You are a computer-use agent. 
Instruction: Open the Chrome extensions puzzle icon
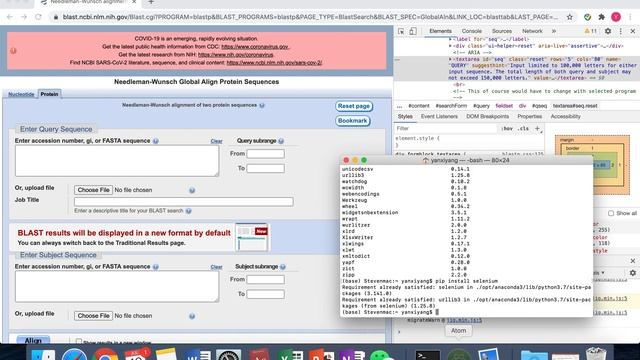click(601, 17)
